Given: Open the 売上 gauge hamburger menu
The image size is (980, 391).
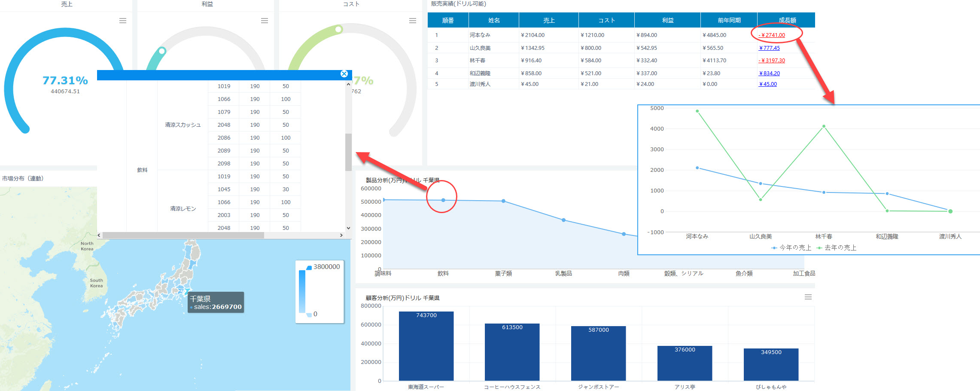Looking at the screenshot, I should point(123,21).
